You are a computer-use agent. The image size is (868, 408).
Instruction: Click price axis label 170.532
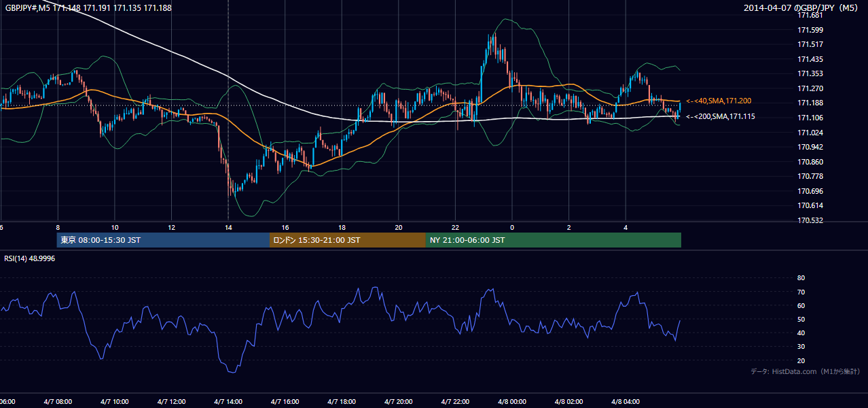pos(811,220)
